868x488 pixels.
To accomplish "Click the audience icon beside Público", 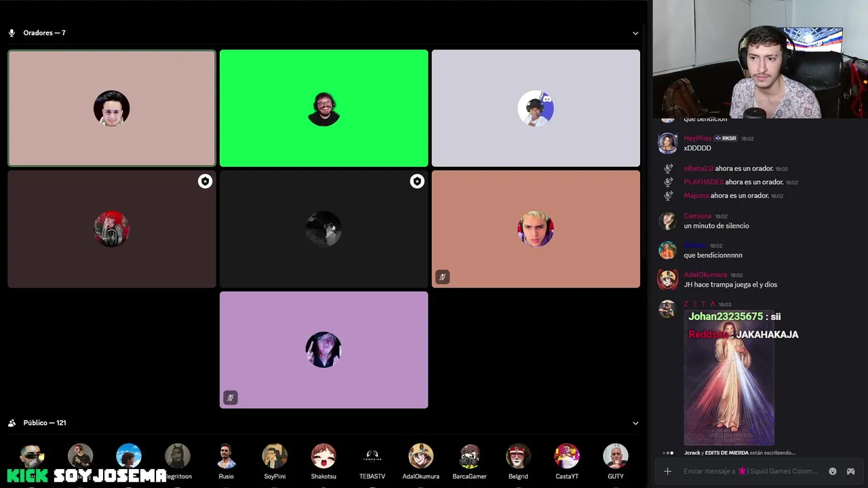I will pyautogui.click(x=12, y=423).
